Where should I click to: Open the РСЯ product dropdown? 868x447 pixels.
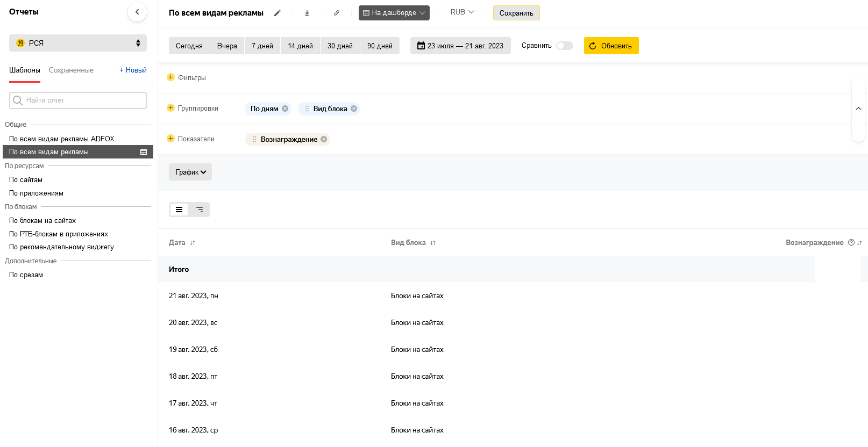point(78,43)
